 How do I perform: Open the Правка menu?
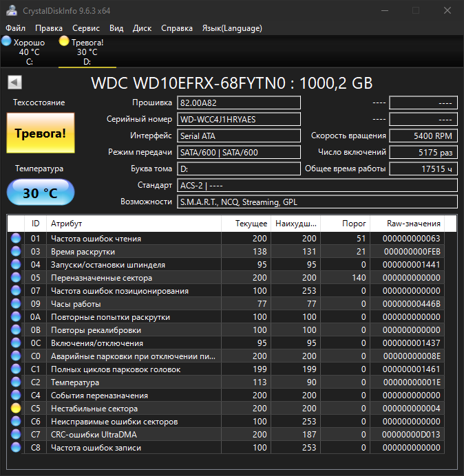coord(49,28)
